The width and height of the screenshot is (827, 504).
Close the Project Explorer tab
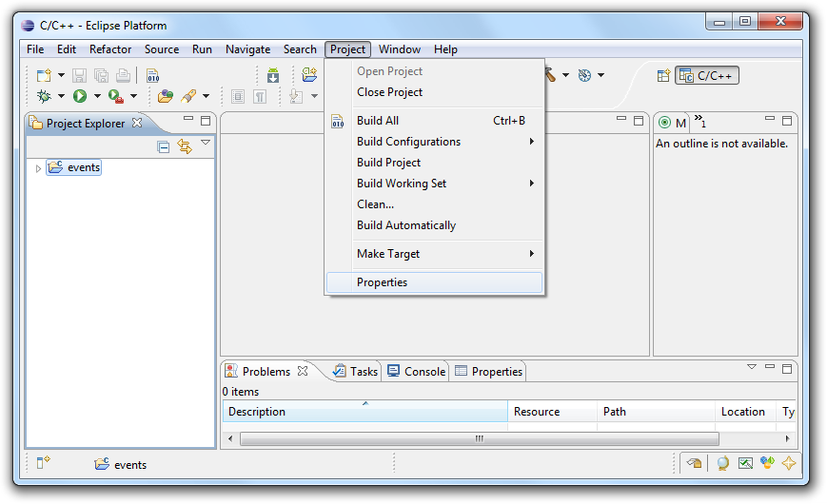click(137, 123)
